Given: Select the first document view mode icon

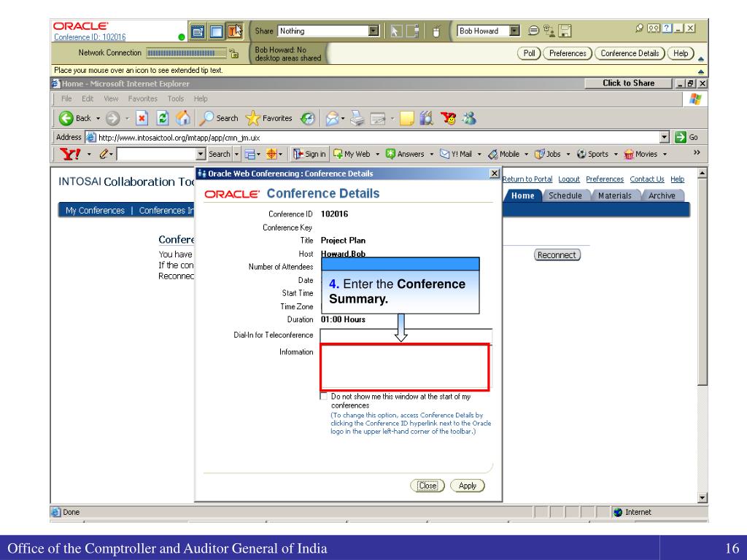Looking at the screenshot, I should pyautogui.click(x=198, y=31).
